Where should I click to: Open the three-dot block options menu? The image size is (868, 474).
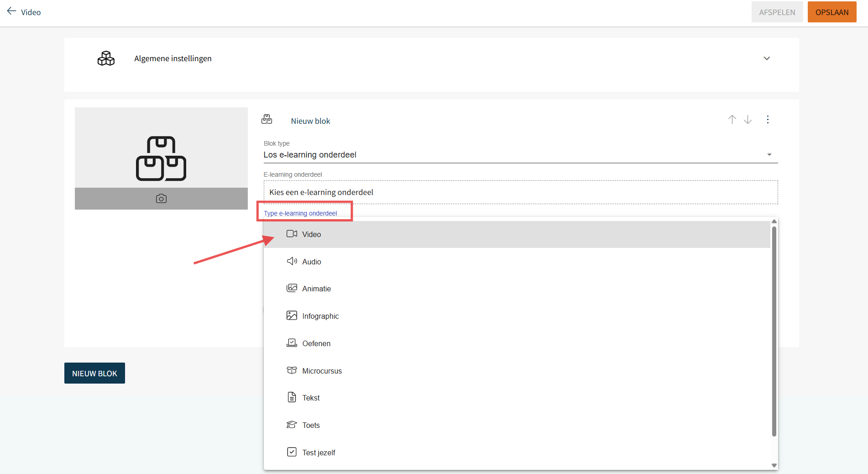[768, 120]
